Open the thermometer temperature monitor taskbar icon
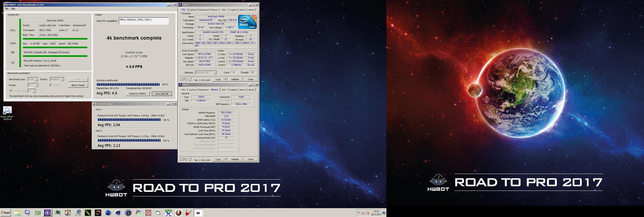The width and height of the screenshot is (644, 217). coord(68,213)
